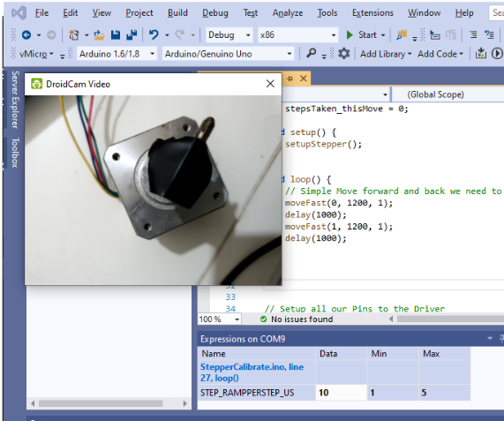Click the Max value 5 cell
504x421 pixels.
pyautogui.click(x=445, y=393)
